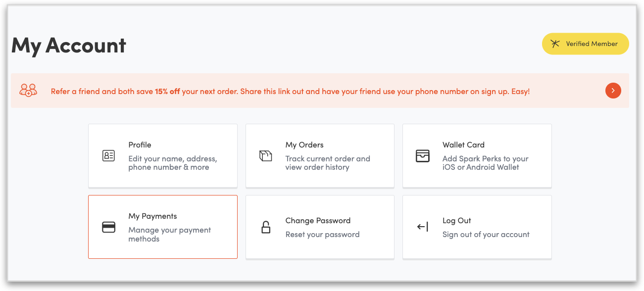
Task: Click the My Payments credit card icon
Action: point(108,227)
